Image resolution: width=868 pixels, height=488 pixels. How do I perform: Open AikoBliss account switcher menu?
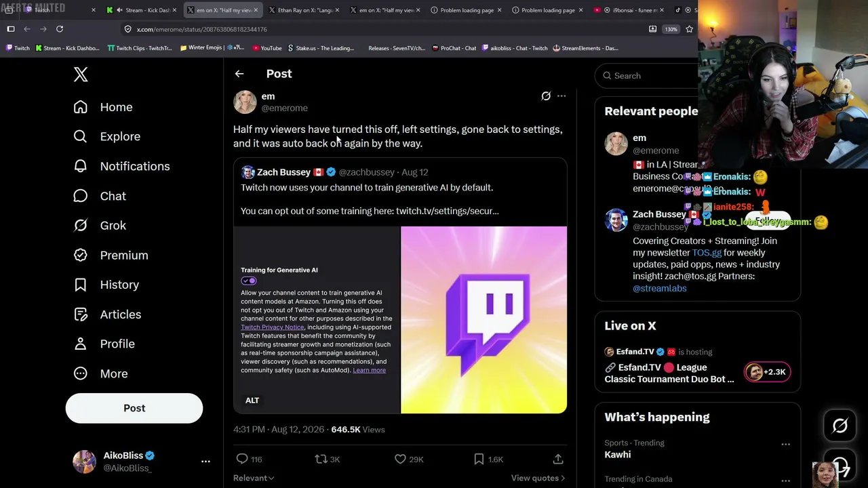(x=205, y=462)
